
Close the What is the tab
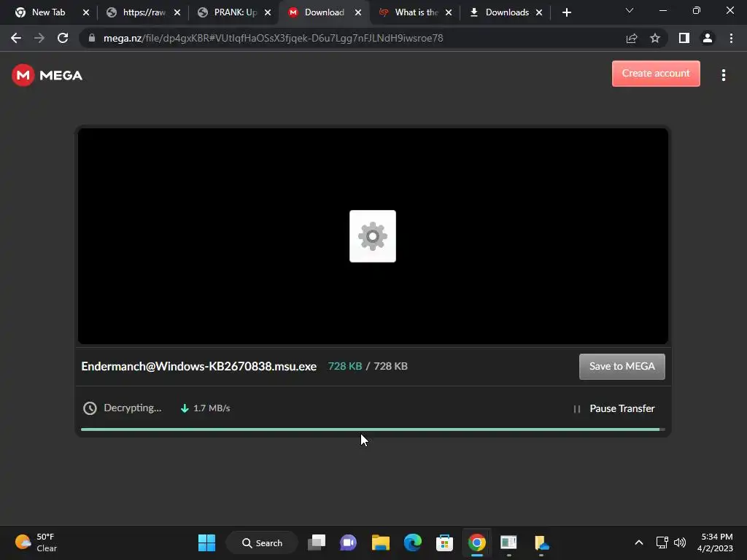(x=449, y=12)
